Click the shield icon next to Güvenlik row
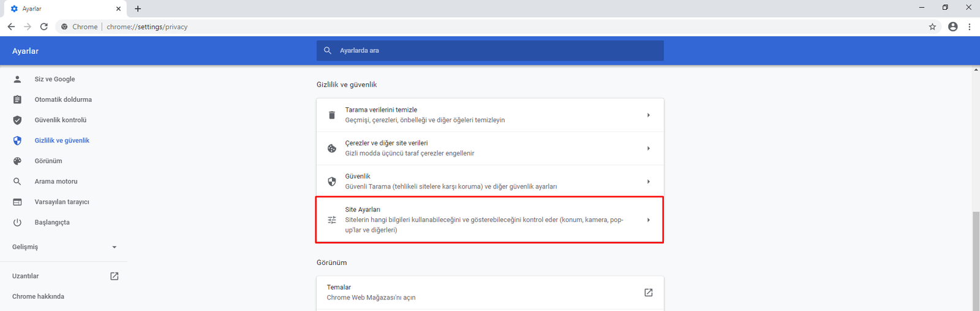980x311 pixels. 332,182
